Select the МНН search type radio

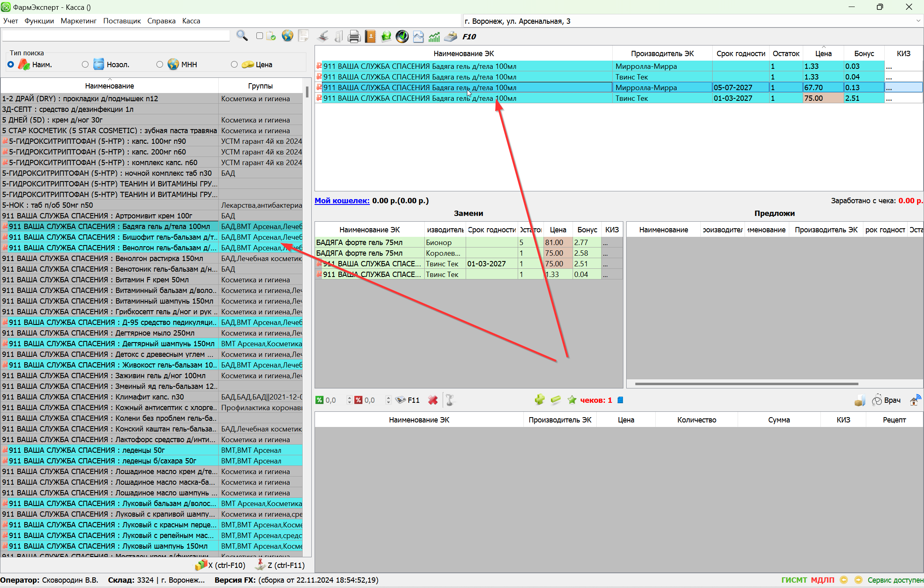click(160, 64)
